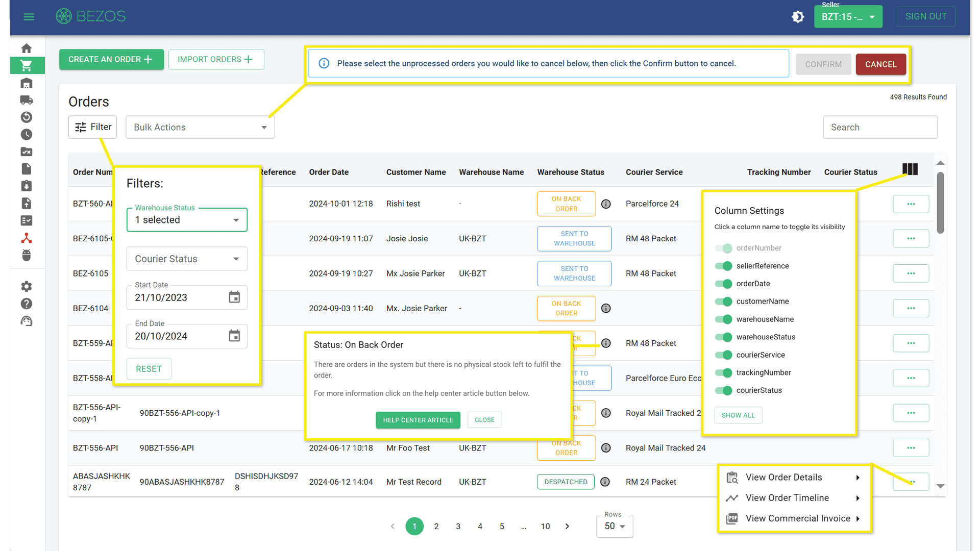This screenshot has width=980, height=551.
Task: Click the info icon in the BZT-560 row
Action: [606, 204]
